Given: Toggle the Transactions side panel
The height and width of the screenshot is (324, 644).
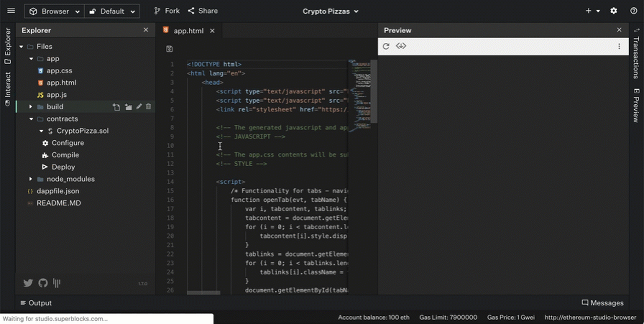Looking at the screenshot, I should tap(636, 57).
